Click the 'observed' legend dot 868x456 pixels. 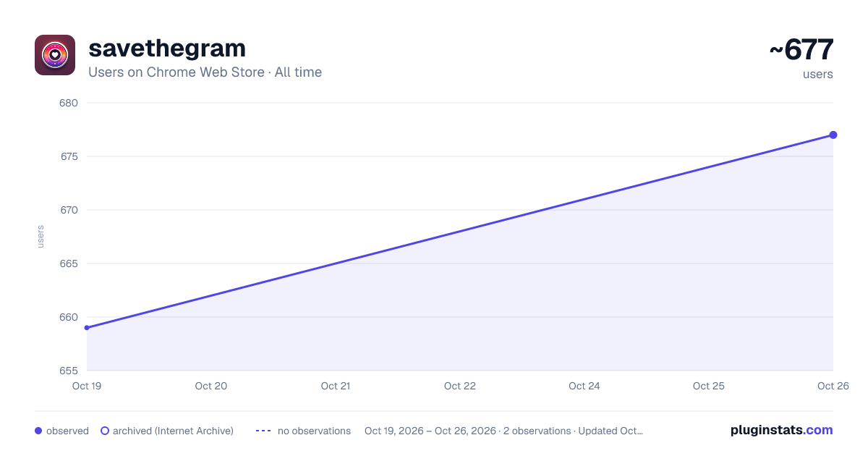click(x=38, y=431)
